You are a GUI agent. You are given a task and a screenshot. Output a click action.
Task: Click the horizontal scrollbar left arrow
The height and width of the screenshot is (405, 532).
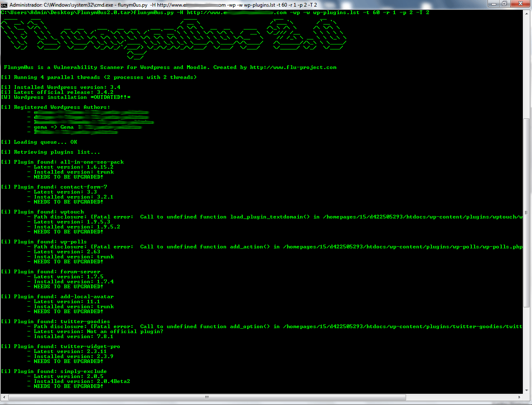[x=5, y=397]
